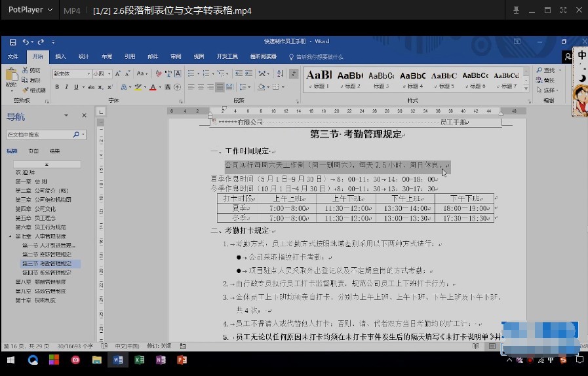Viewport: 588px width, 376px height.
Task: Switch to the 设计 ribbon tab
Action: pos(83,56)
